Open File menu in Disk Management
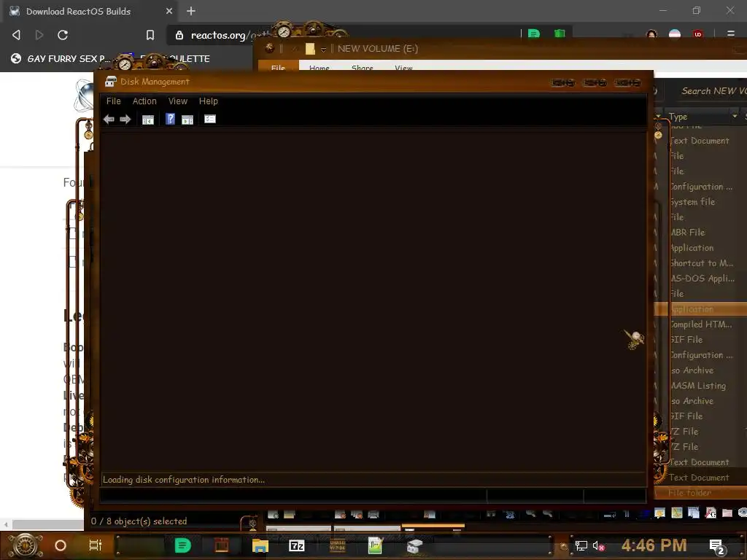 point(113,101)
